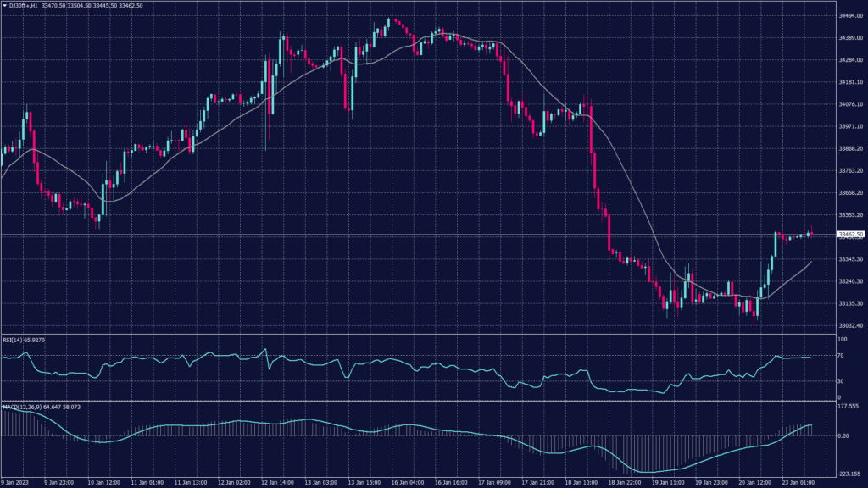Click the MACD(12,26,9) indicator label

click(19, 407)
